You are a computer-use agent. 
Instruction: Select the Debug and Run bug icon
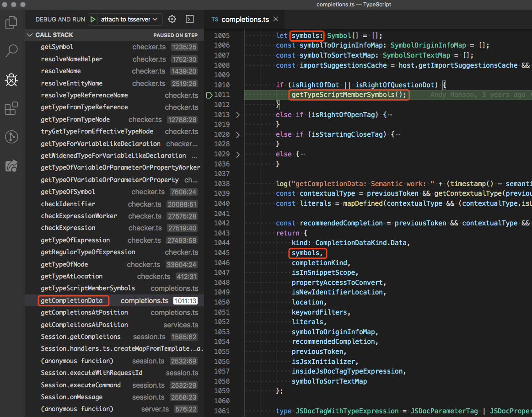click(11, 80)
